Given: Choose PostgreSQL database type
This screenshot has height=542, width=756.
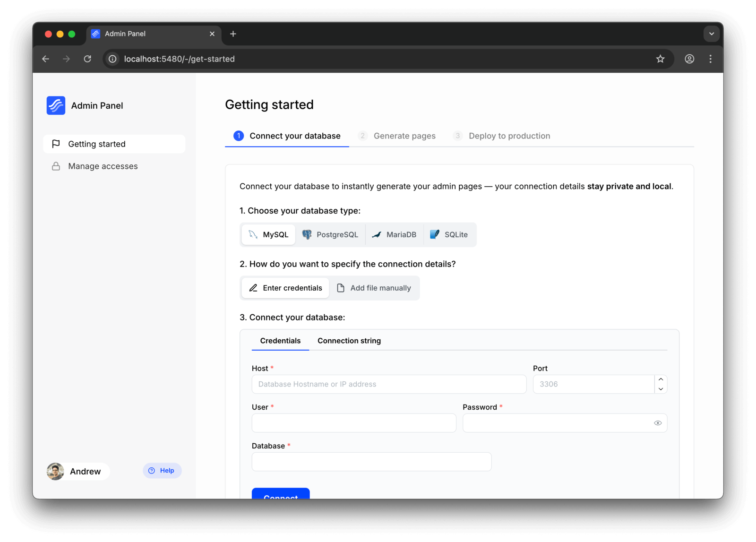Looking at the screenshot, I should point(330,234).
